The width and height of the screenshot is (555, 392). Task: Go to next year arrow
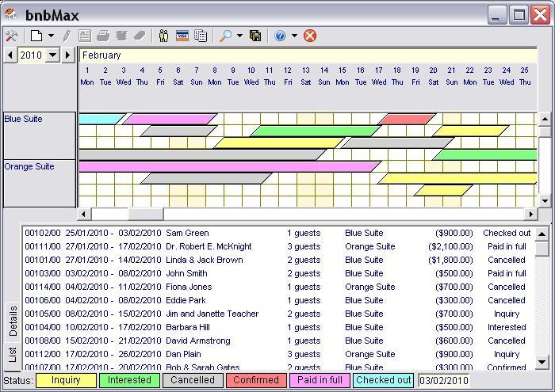[67, 55]
